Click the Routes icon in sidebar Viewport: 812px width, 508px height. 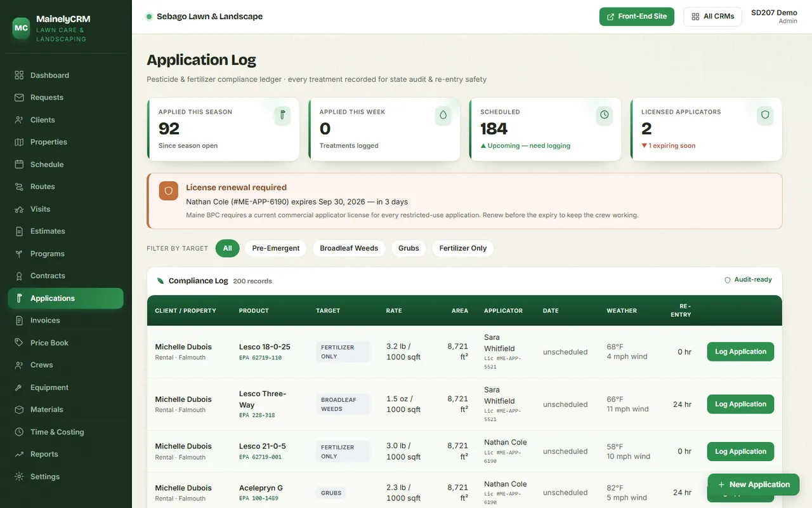coord(19,187)
